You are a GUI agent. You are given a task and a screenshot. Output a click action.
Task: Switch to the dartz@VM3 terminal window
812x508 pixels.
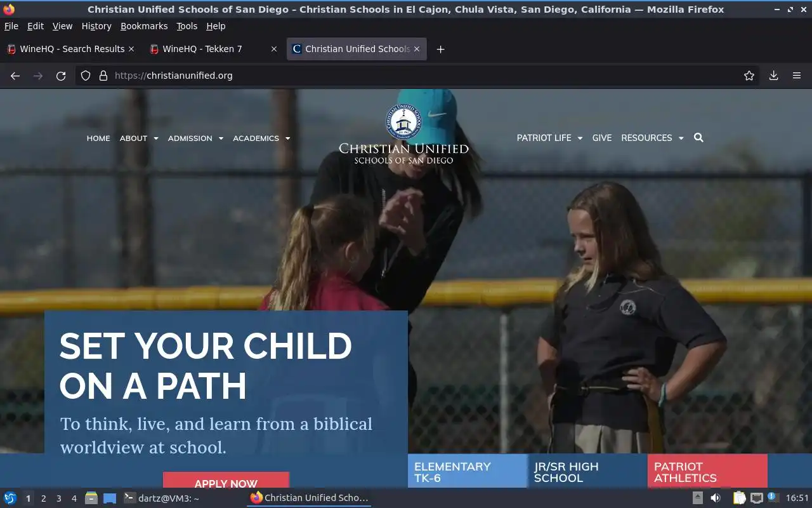(162, 498)
